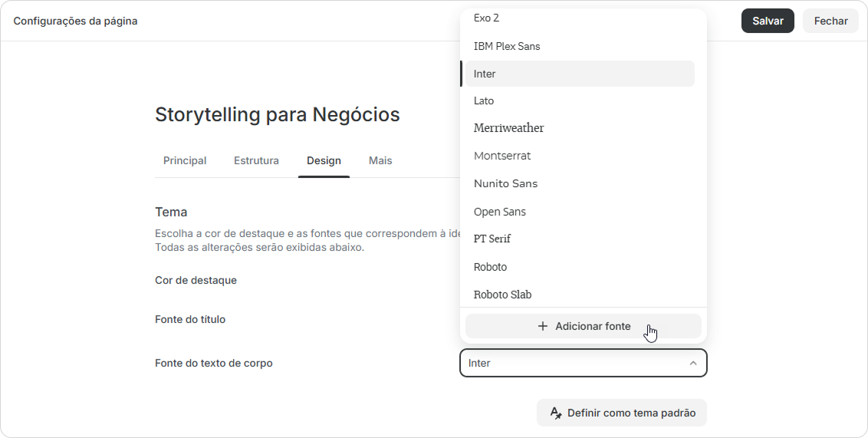Click the plus icon beside Adicionar fonte
The width and height of the screenshot is (868, 438).
[543, 326]
